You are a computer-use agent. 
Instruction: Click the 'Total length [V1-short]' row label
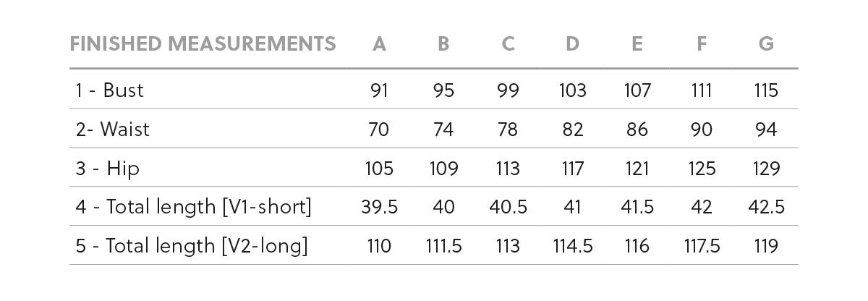193,207
